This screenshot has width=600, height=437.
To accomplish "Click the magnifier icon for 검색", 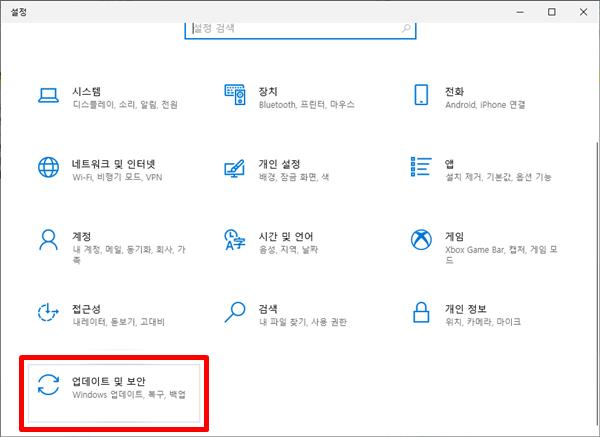I will pos(235,312).
